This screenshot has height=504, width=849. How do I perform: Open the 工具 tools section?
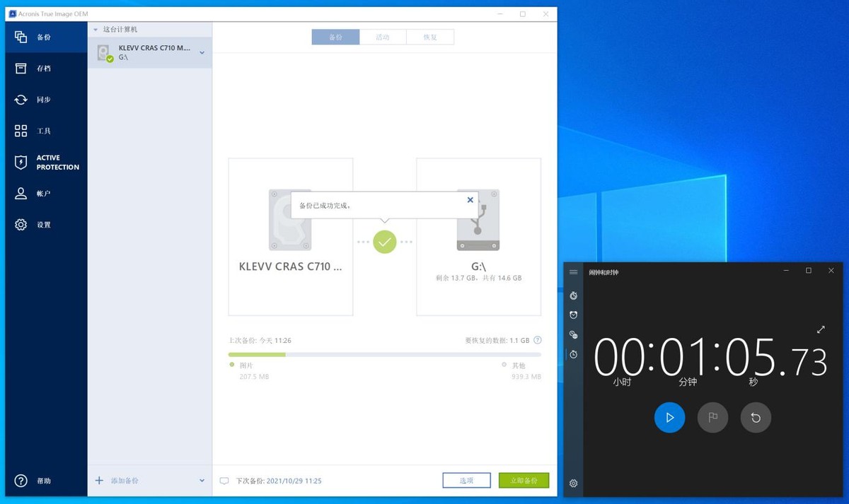46,131
